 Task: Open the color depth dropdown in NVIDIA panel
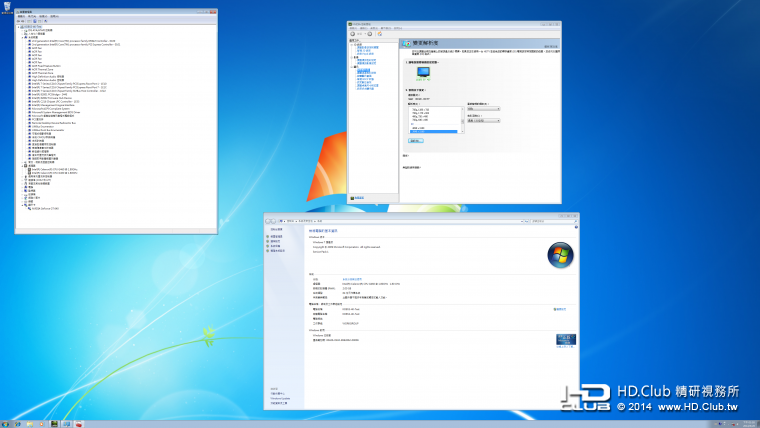[484, 121]
